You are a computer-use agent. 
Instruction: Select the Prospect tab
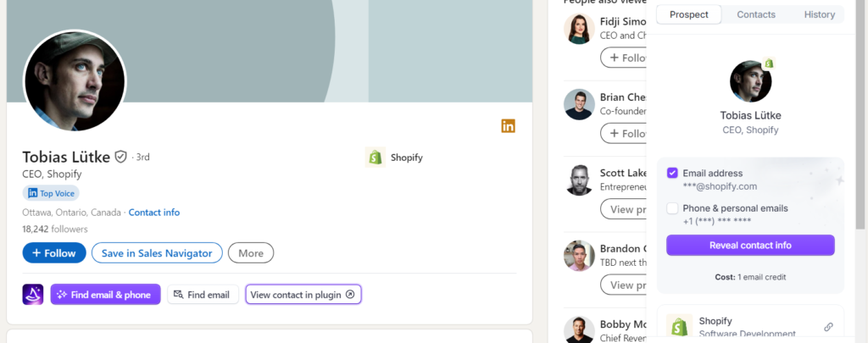689,14
